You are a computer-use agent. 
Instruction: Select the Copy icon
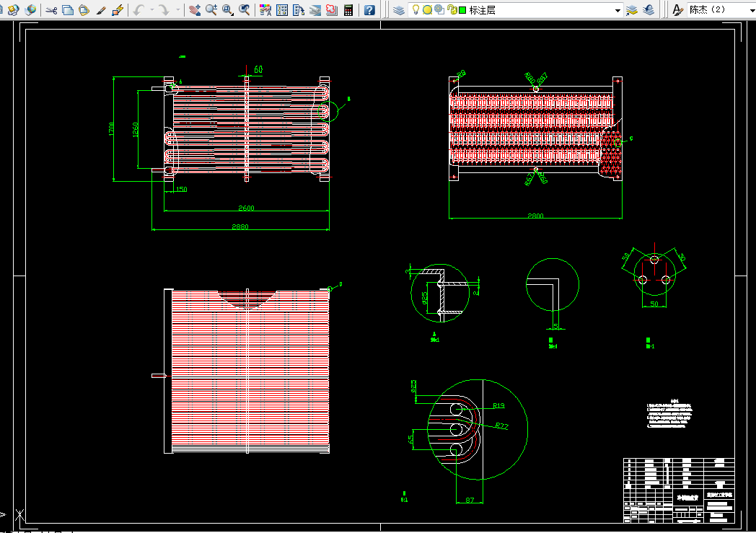pos(68,9)
